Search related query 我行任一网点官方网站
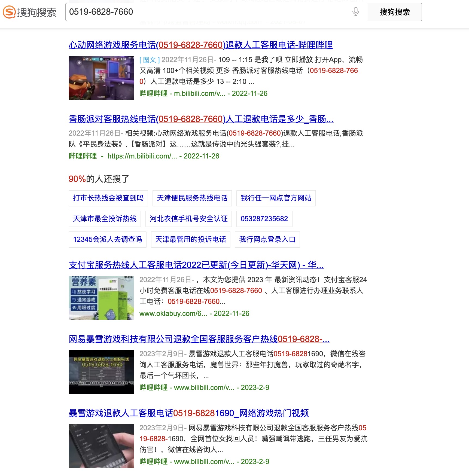Image resolution: width=469 pixels, height=476 pixels. (276, 198)
